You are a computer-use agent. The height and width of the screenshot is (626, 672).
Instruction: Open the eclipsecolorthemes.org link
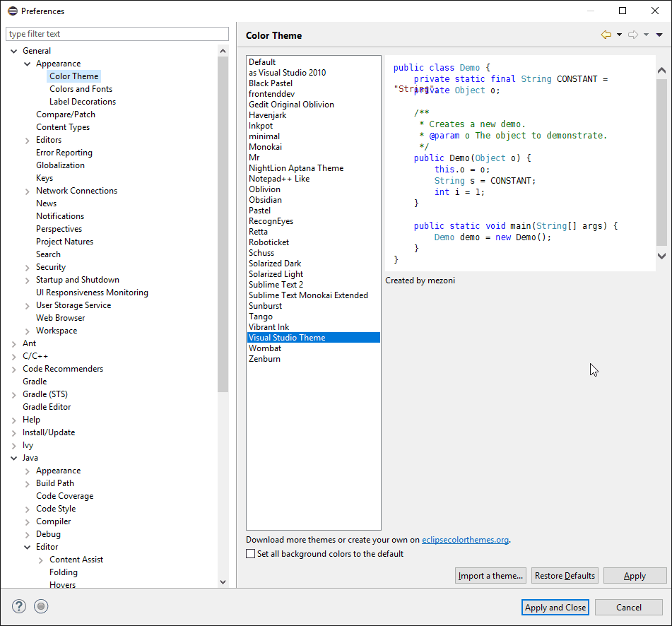[x=465, y=540]
